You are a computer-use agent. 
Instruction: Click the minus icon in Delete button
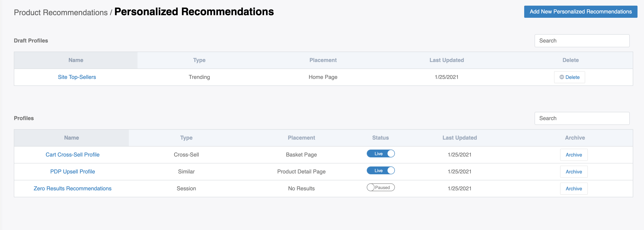click(x=562, y=77)
